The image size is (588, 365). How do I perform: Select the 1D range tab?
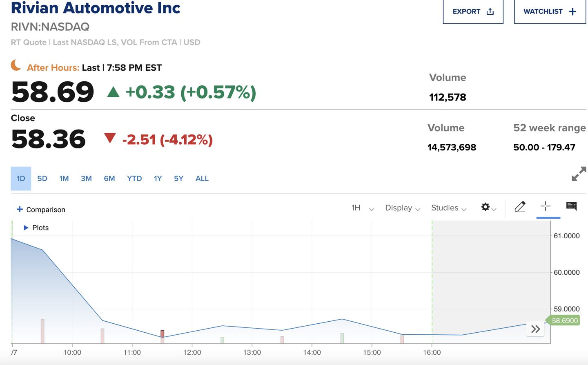(x=21, y=179)
